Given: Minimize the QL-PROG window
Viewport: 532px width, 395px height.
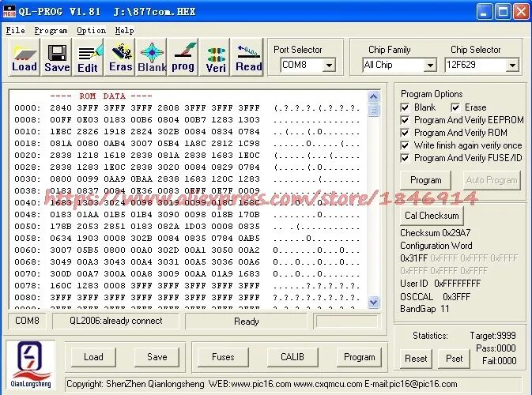Looking at the screenshot, I should point(485,12).
